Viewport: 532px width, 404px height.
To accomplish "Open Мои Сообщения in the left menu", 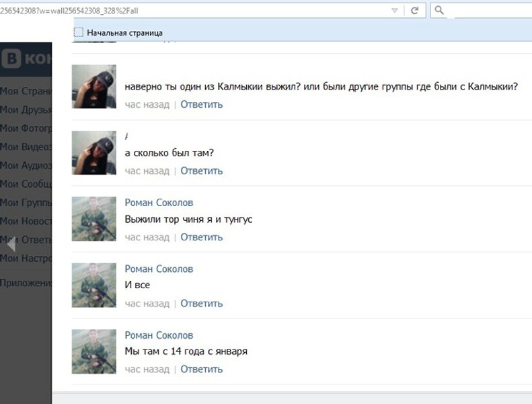I will pyautogui.click(x=26, y=184).
